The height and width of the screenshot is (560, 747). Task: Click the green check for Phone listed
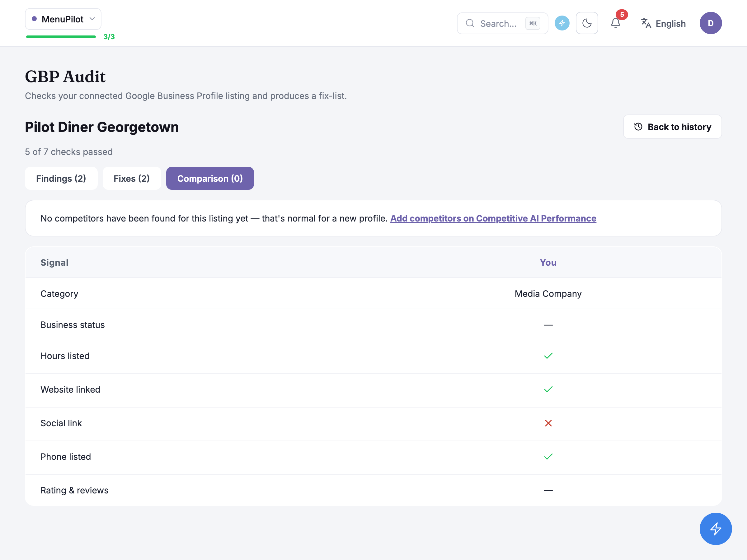[548, 456]
